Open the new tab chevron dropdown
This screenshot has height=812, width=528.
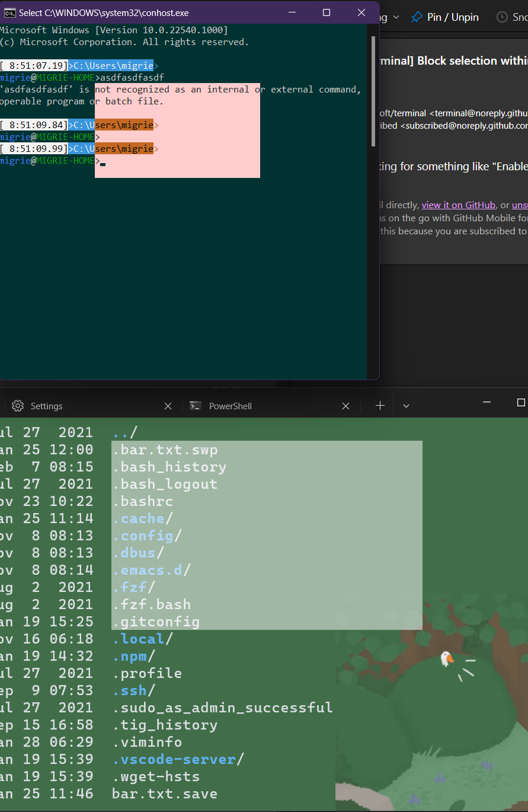point(406,406)
